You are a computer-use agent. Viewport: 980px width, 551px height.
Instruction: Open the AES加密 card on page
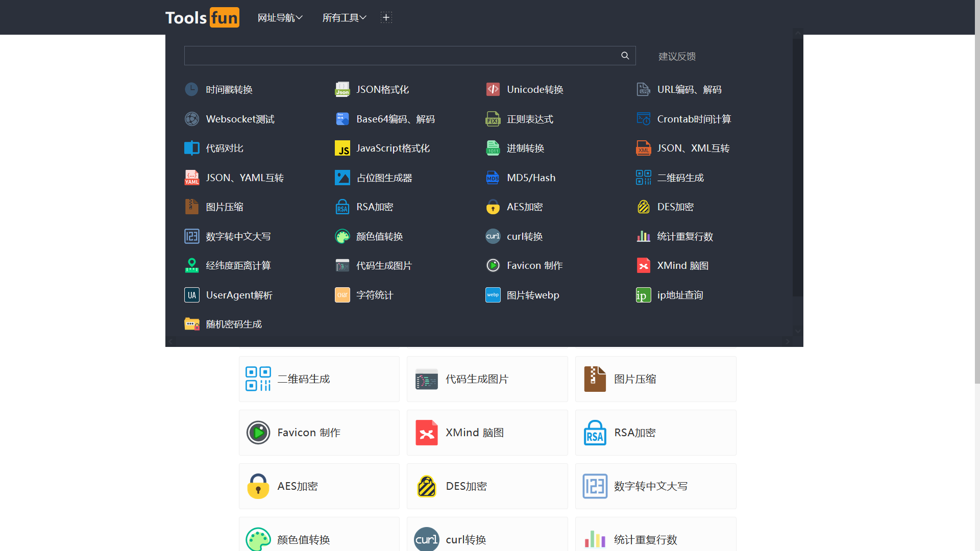tap(319, 486)
